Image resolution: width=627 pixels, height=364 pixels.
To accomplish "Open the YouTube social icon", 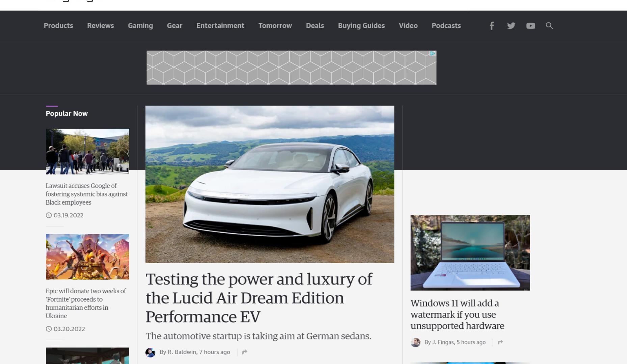I will pyautogui.click(x=530, y=26).
